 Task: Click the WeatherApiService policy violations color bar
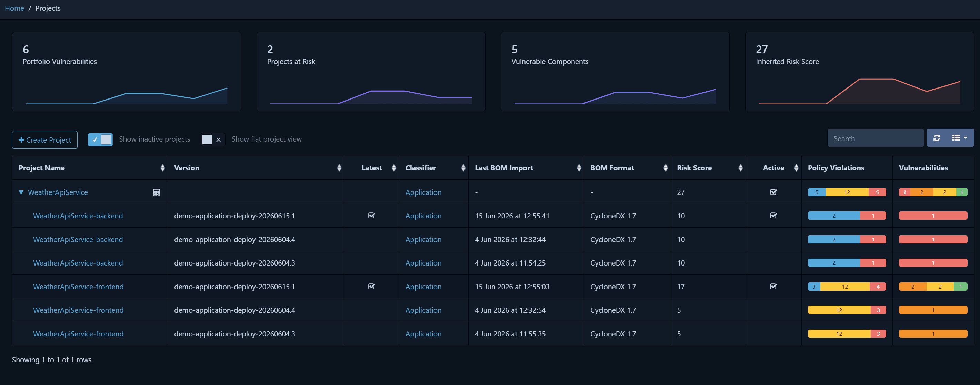[847, 192]
